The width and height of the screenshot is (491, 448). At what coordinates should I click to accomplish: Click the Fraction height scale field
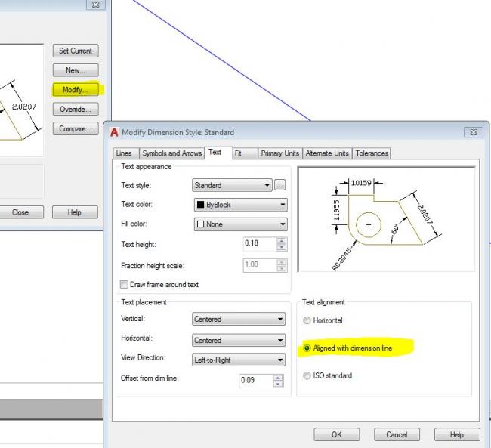pos(260,265)
